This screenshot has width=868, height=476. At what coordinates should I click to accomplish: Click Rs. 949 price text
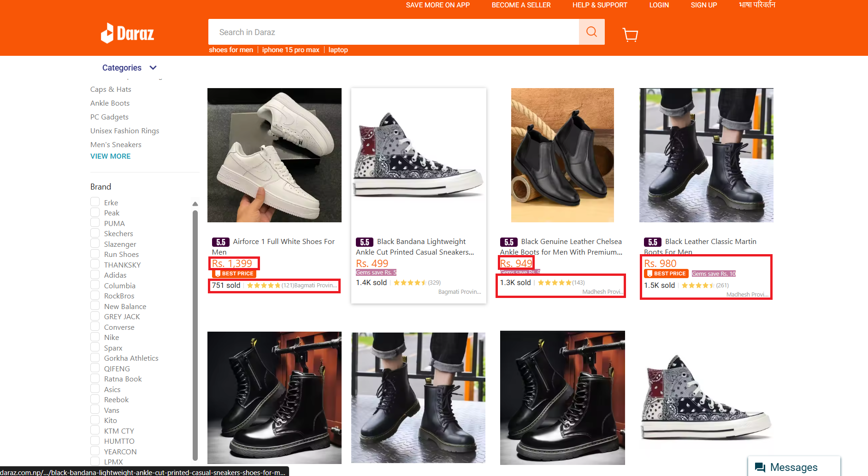[516, 263]
